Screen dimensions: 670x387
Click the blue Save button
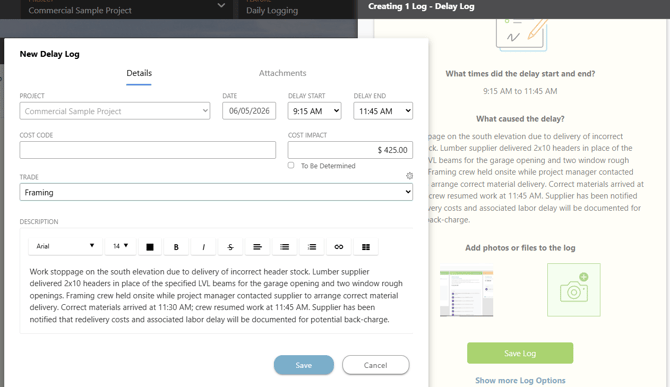(304, 365)
